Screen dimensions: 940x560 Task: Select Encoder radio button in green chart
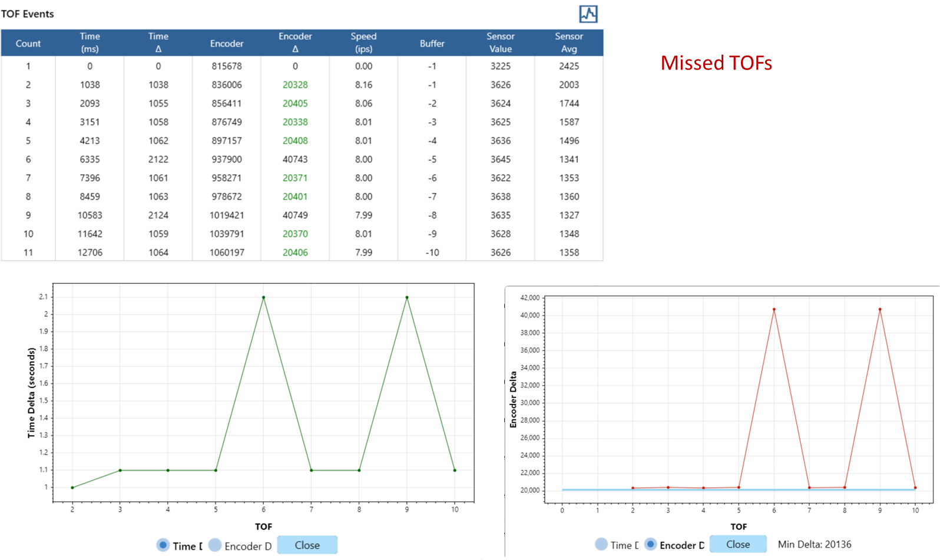(x=215, y=545)
